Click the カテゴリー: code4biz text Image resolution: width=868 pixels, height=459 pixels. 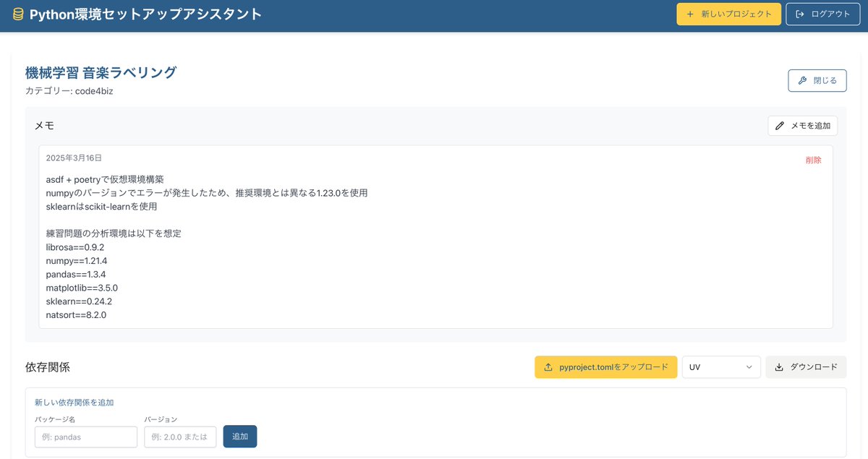coord(69,91)
